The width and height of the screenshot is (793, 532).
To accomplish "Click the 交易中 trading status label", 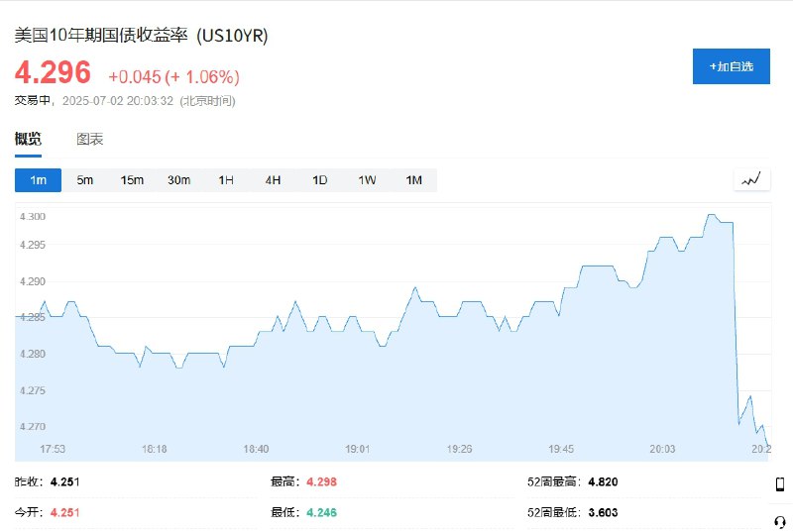I will click(32, 100).
